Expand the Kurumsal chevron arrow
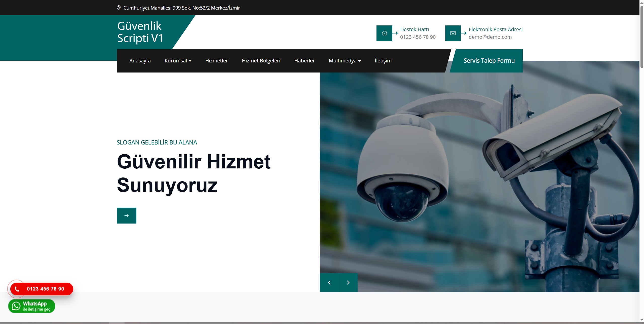The width and height of the screenshot is (644, 324). point(190,61)
